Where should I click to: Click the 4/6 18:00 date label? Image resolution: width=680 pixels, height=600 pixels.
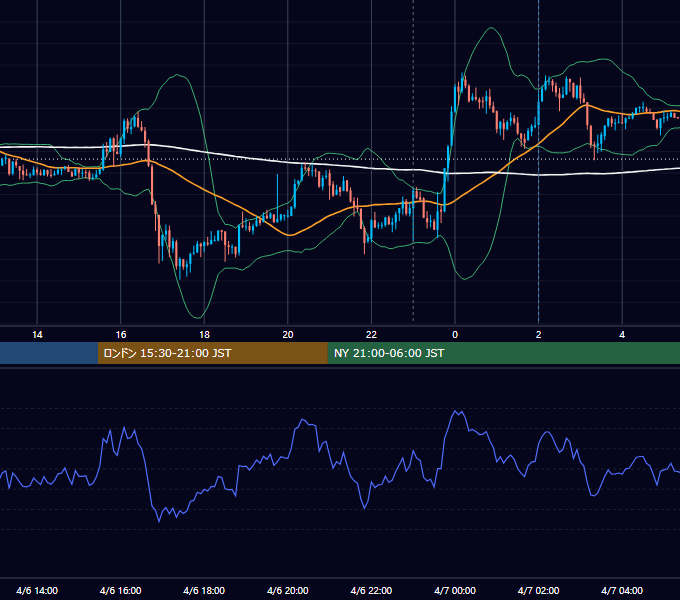tap(204, 590)
